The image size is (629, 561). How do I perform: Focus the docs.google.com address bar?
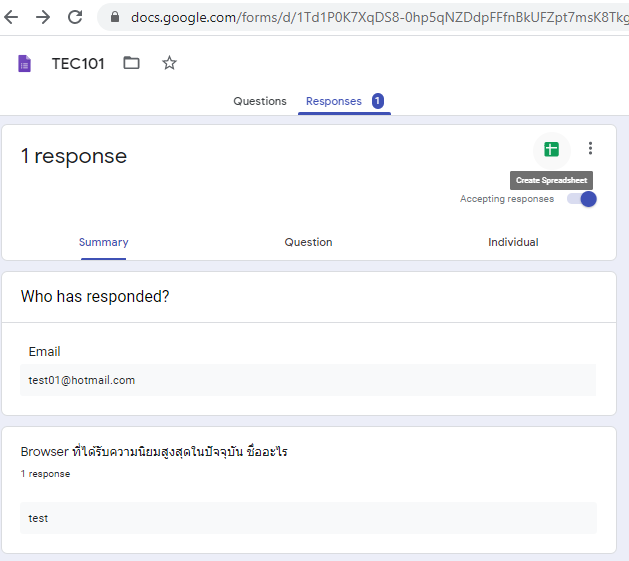pyautogui.click(x=370, y=17)
